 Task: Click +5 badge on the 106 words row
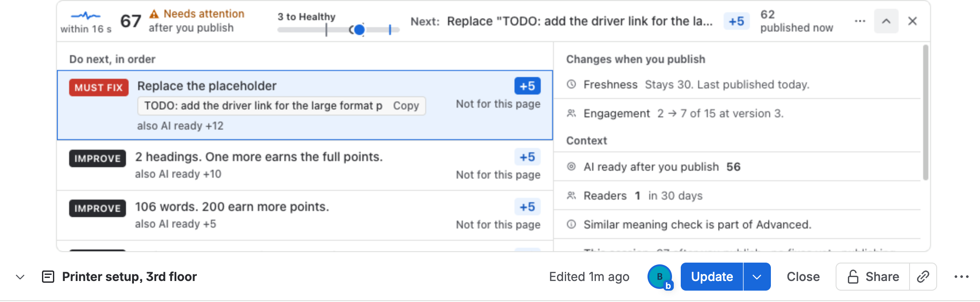point(527,207)
